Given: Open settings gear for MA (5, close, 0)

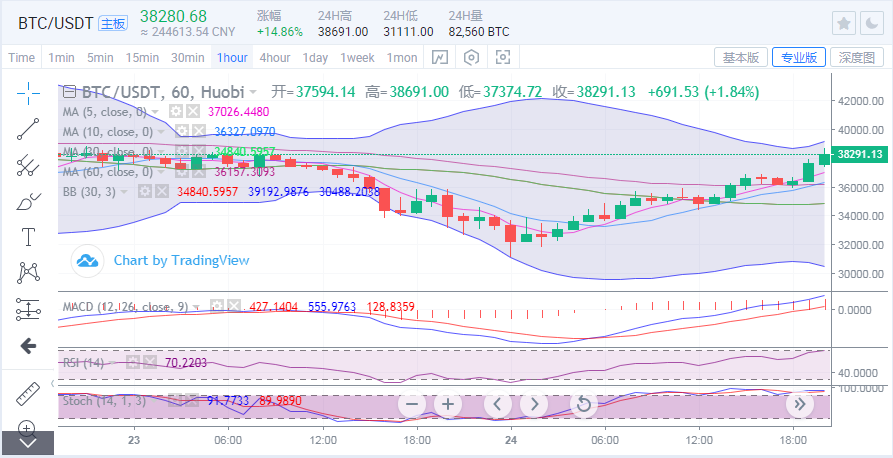Looking at the screenshot, I should click(x=177, y=112).
